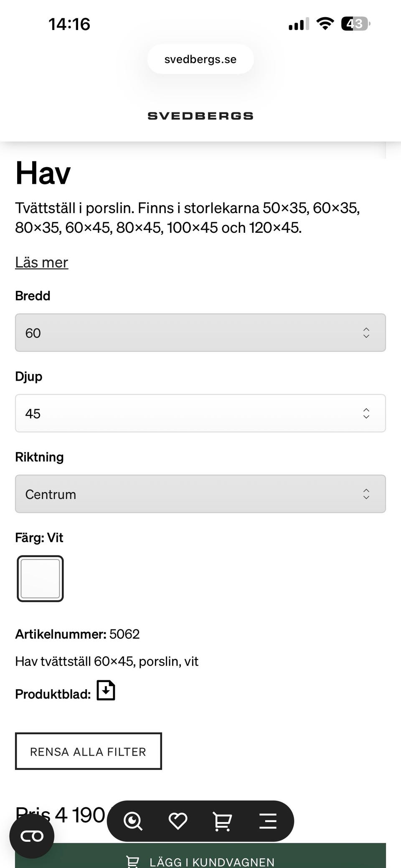The image size is (401, 868).
Task: Download the Produktblad file icon
Action: pyautogui.click(x=106, y=690)
